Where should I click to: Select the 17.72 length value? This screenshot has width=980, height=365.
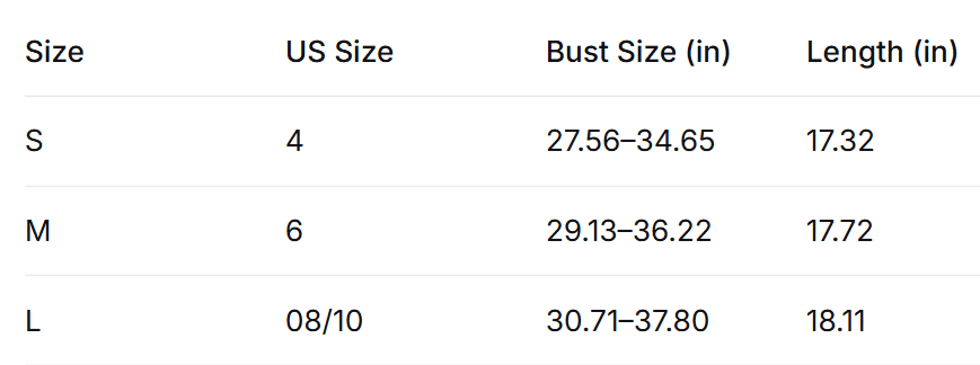pos(840,231)
